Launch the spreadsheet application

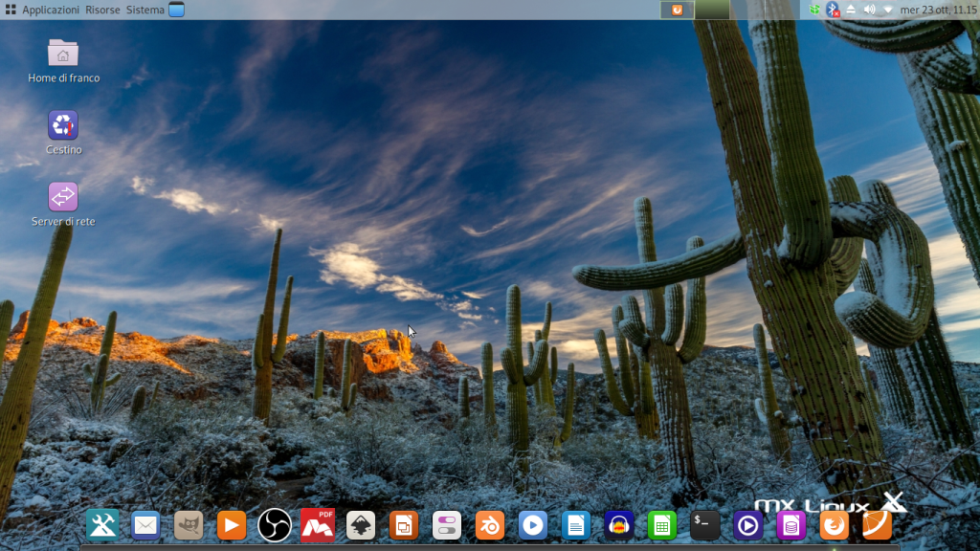(x=661, y=525)
